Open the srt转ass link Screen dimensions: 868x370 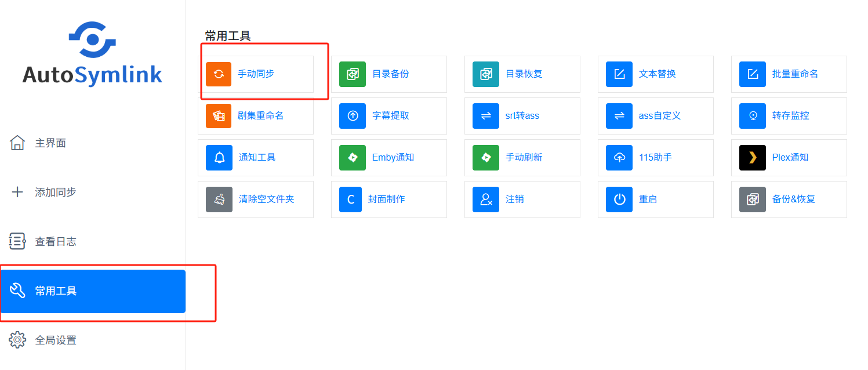point(522,116)
